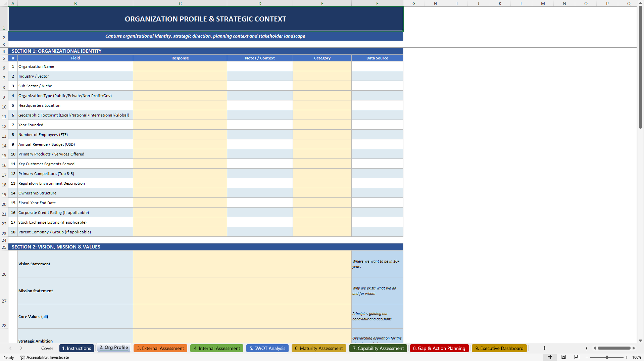Click Notes cell for Ownership Structure
This screenshot has width=644, height=361.
pyautogui.click(x=260, y=193)
